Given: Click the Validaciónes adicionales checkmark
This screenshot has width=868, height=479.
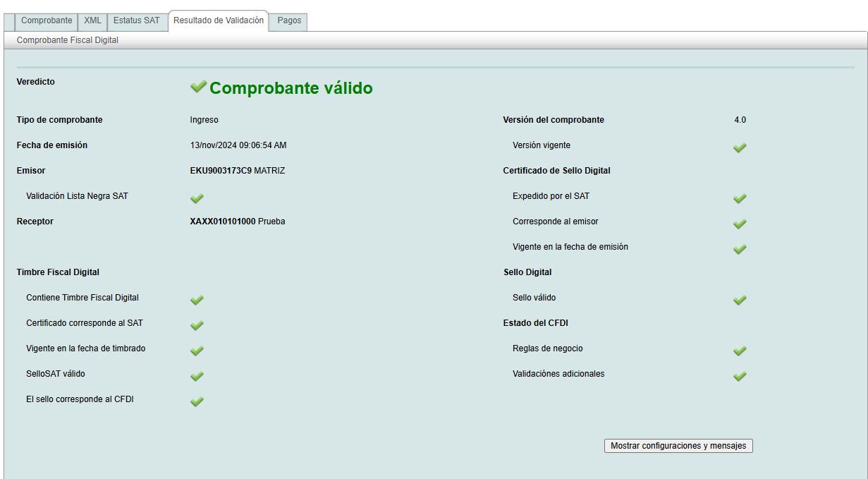Looking at the screenshot, I should pyautogui.click(x=740, y=376).
